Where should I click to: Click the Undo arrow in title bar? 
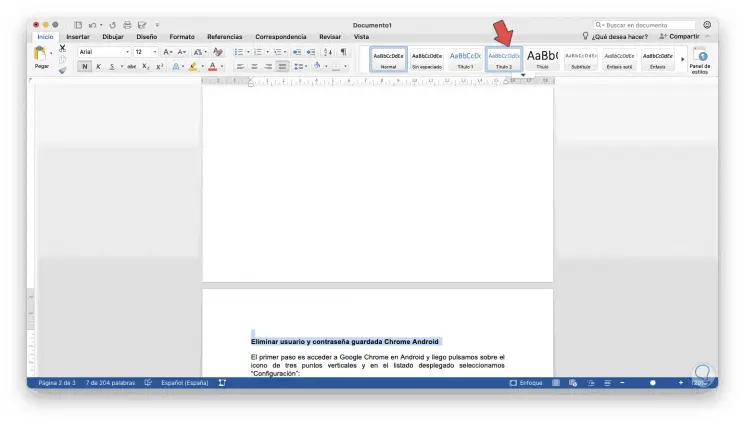pos(93,25)
